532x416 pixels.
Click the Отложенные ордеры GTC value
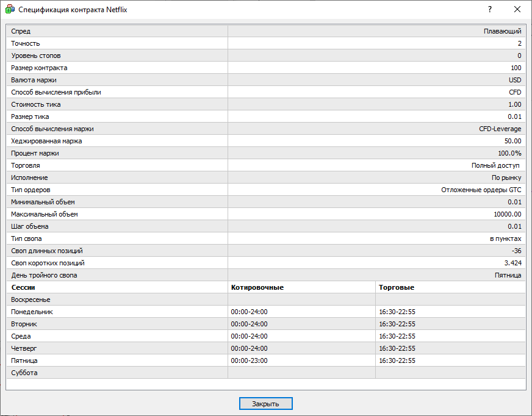[481, 190]
